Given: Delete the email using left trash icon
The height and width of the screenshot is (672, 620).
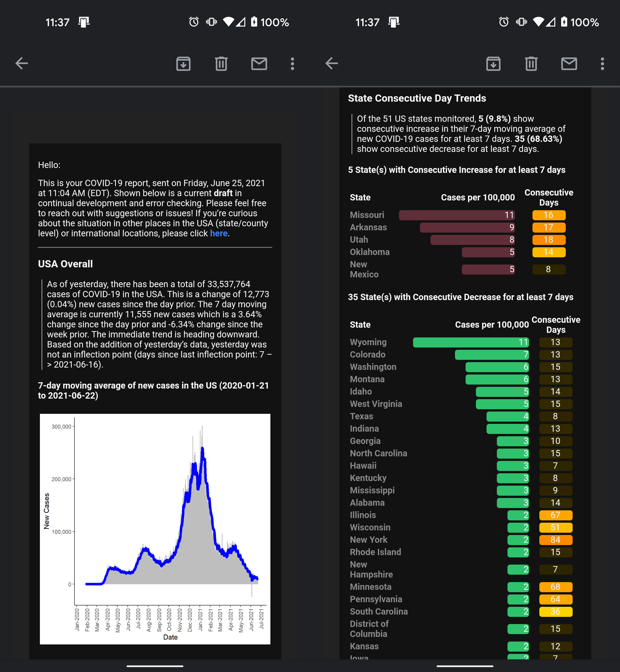Looking at the screenshot, I should pyautogui.click(x=221, y=63).
